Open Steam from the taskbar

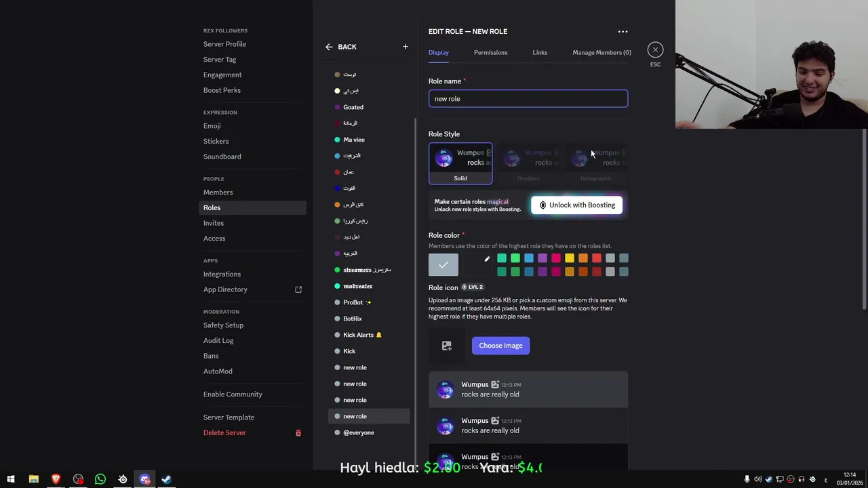[x=167, y=479]
